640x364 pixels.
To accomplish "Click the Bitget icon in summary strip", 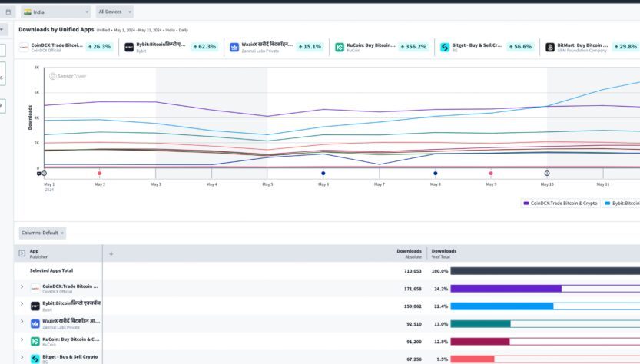I will click(x=445, y=48).
